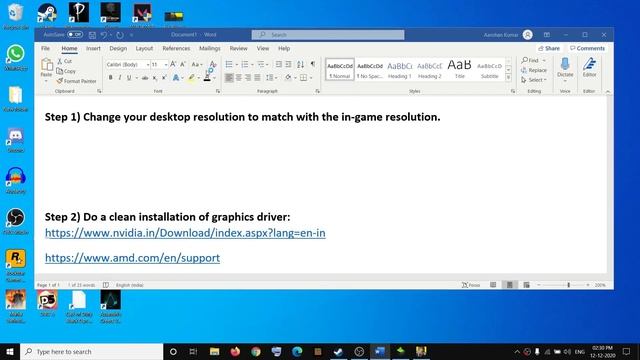This screenshot has height=360, width=640.
Task: Click the text highlight color marker
Action: click(x=191, y=78)
